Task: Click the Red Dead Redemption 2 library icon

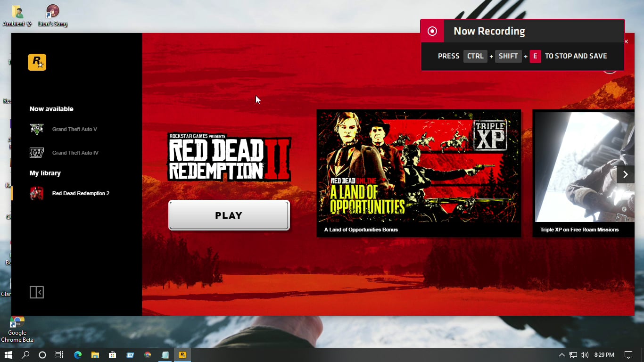Action: (37, 193)
